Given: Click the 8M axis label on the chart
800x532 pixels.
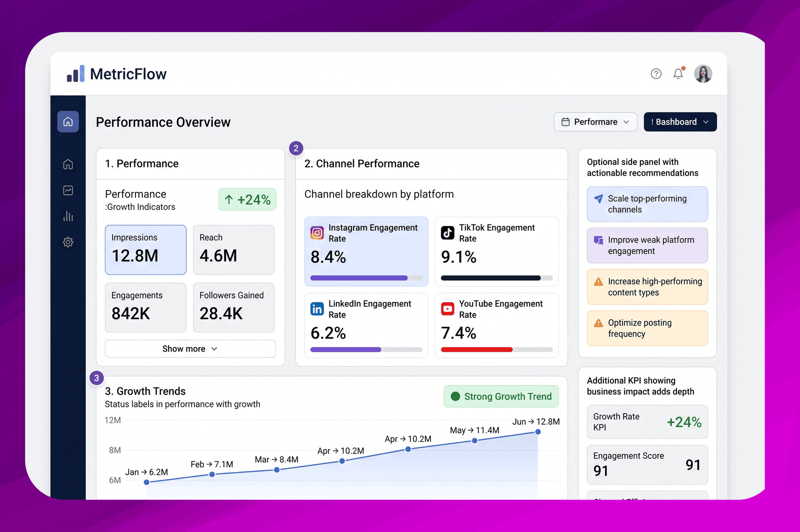Looking at the screenshot, I should point(115,450).
